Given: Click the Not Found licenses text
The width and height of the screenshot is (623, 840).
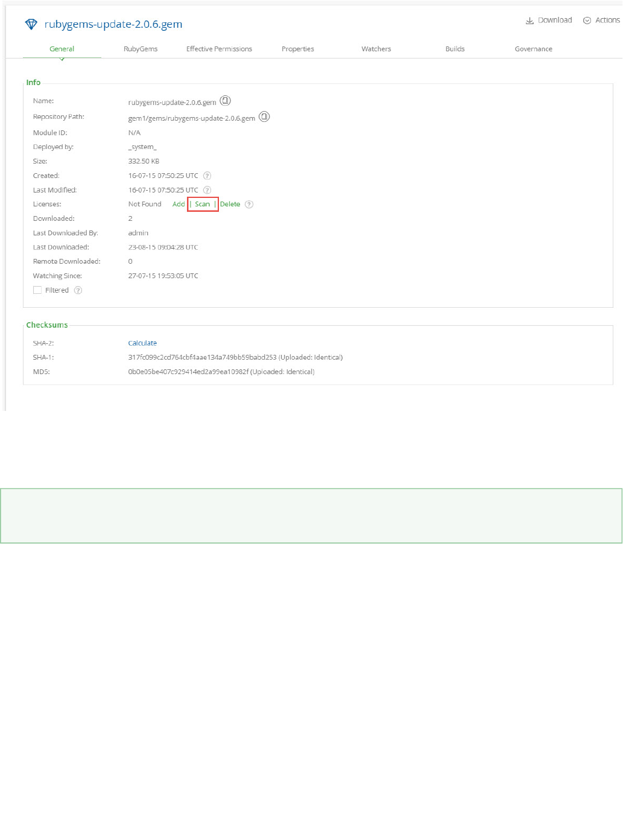Looking at the screenshot, I should pyautogui.click(x=145, y=204).
